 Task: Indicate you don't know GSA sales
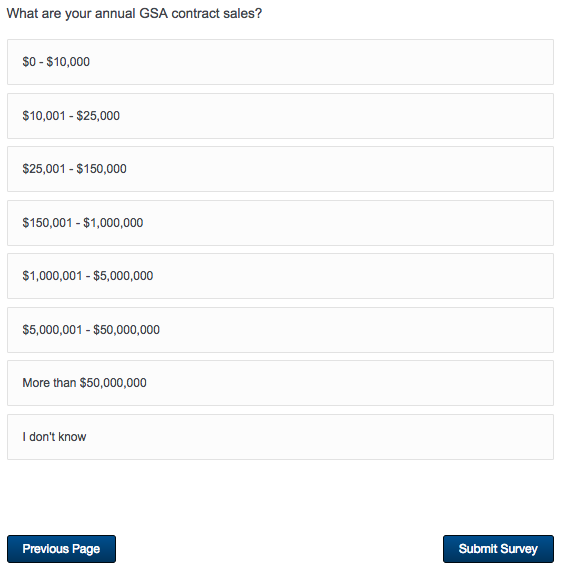coord(280,437)
